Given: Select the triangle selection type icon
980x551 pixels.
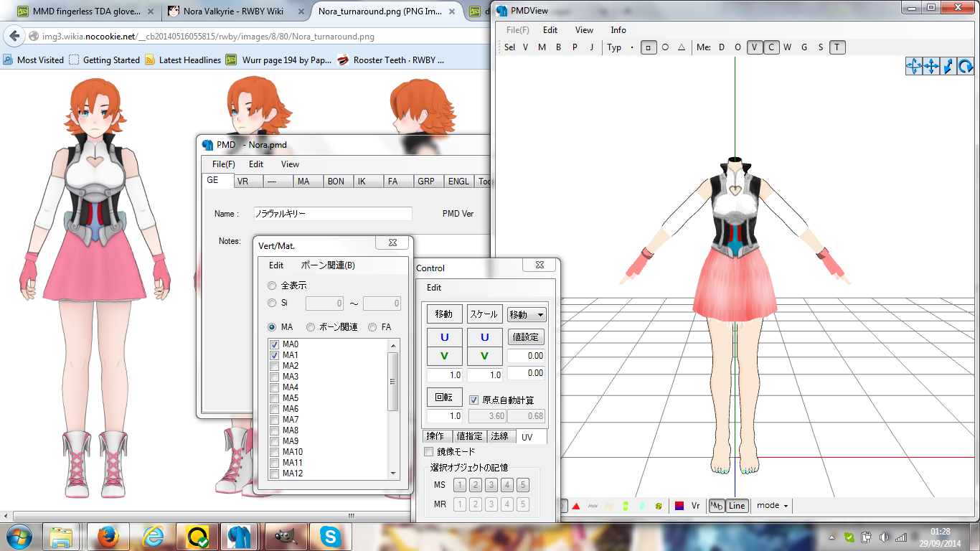Looking at the screenshot, I should coord(682,47).
